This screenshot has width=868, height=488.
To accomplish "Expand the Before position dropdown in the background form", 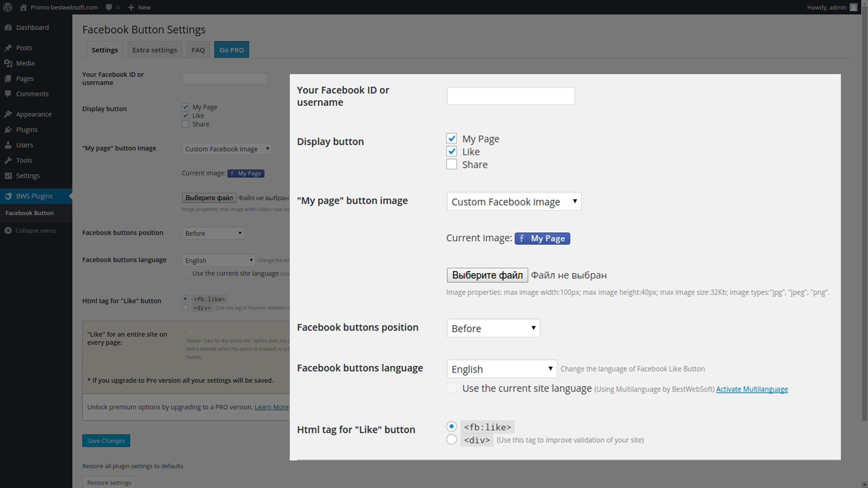I will click(x=213, y=233).
